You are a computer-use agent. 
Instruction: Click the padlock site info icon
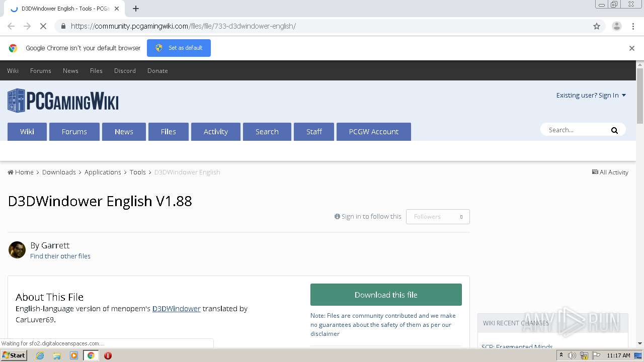pos(63,26)
